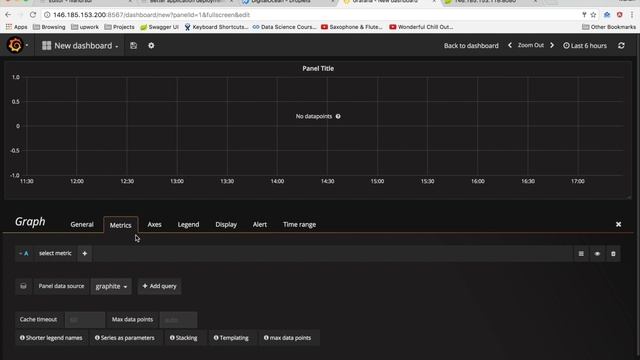Click the save dashboard icon
Viewport: 640px width, 360px height.
pyautogui.click(x=133, y=46)
